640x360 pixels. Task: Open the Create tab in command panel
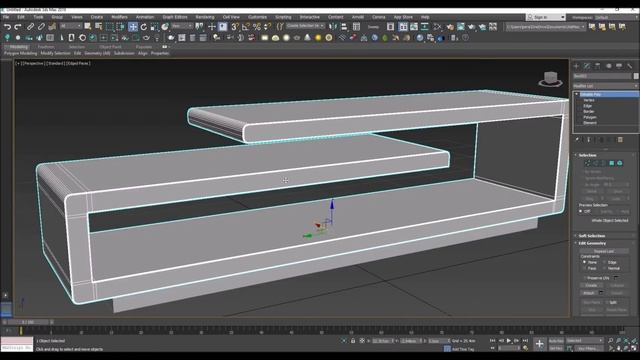tap(576, 66)
